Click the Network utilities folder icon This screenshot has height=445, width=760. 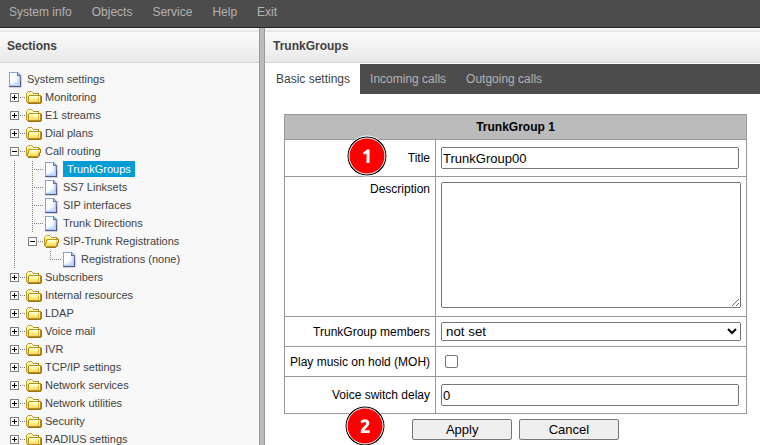(34, 403)
